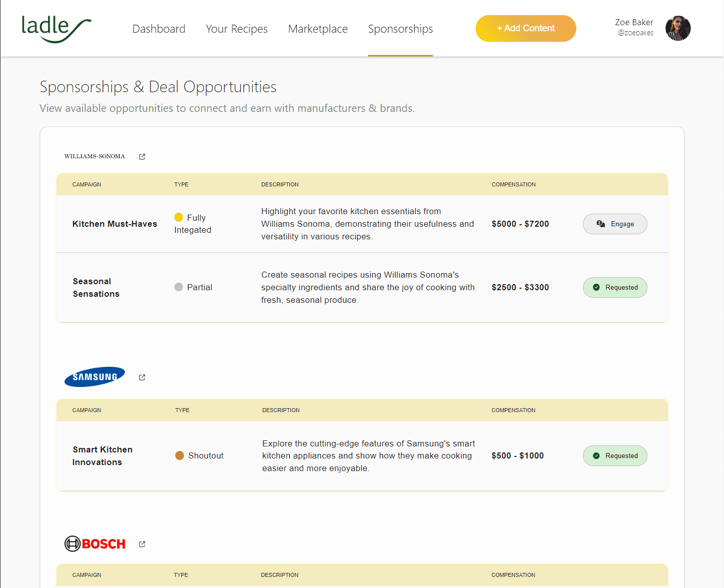Open Zoe Baker's profile avatar
This screenshot has height=588, width=724.
point(678,28)
